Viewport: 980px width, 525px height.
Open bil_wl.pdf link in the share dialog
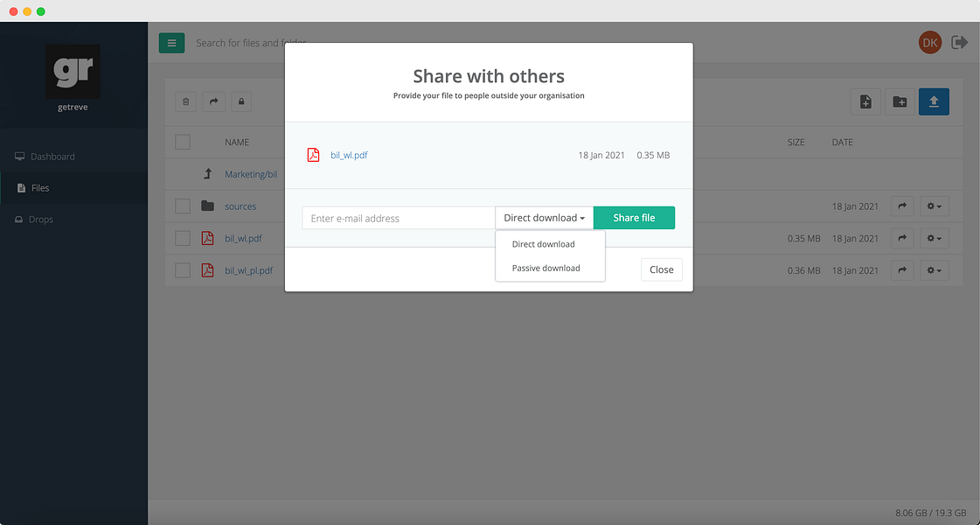click(349, 155)
